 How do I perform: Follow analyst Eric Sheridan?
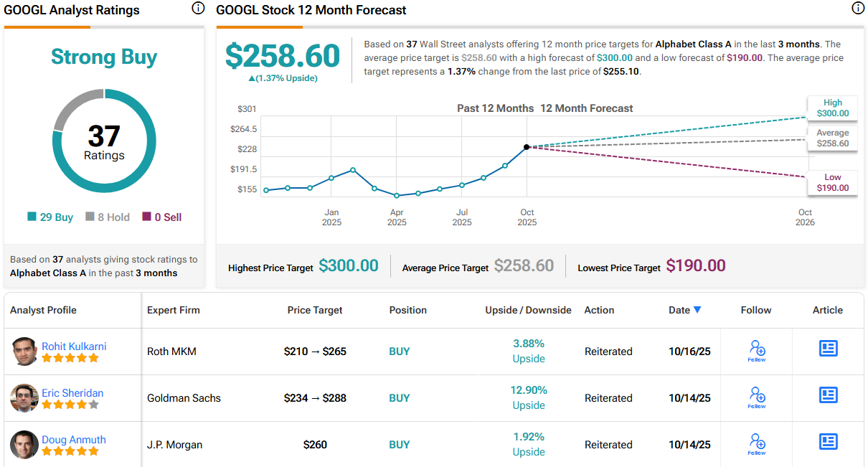click(x=757, y=397)
